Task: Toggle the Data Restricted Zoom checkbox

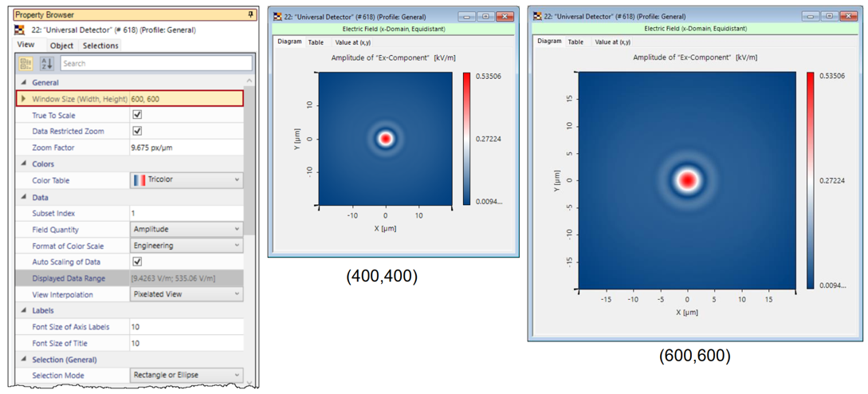Action: coord(137,131)
